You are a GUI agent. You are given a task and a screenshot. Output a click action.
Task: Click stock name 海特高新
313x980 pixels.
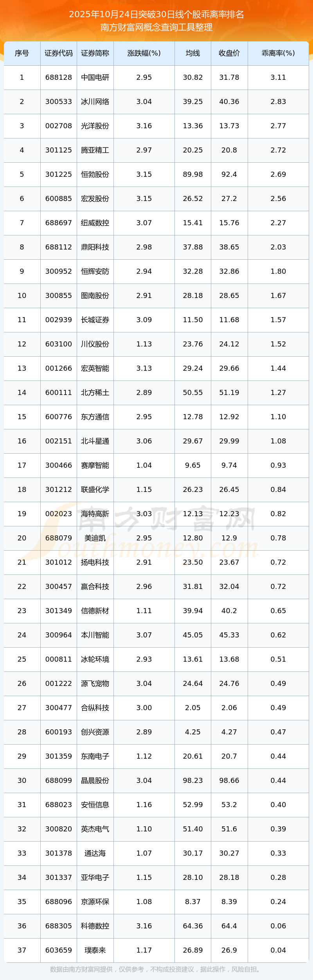pyautogui.click(x=95, y=514)
